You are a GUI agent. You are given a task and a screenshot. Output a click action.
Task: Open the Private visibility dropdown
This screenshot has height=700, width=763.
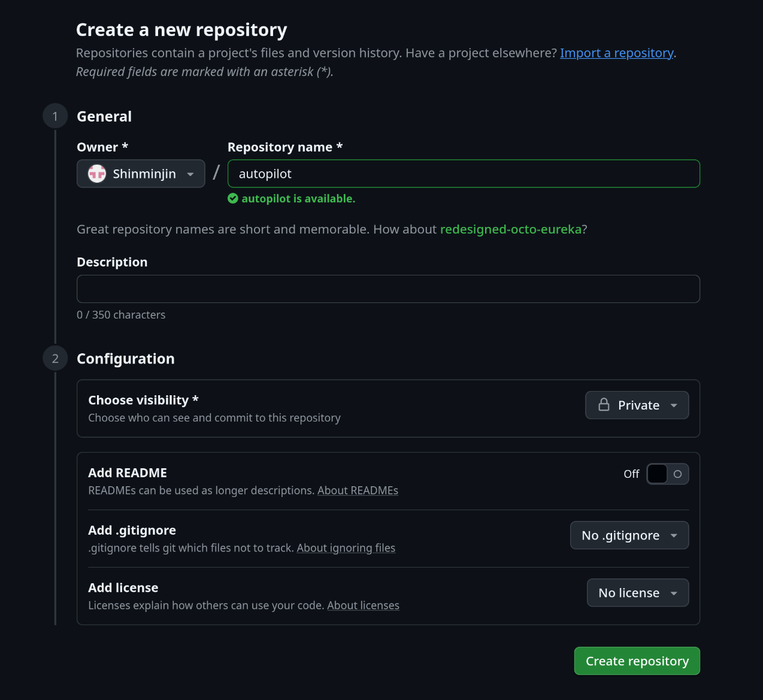[637, 405]
